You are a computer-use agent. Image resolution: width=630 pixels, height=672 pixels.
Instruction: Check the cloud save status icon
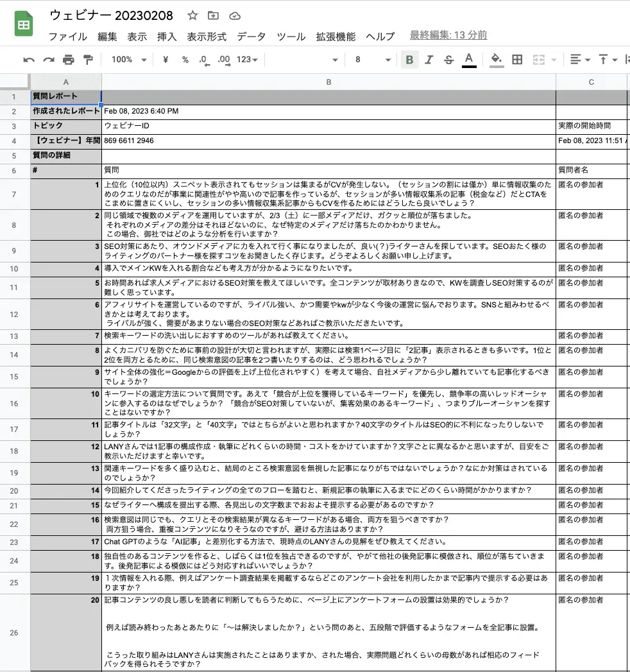pyautogui.click(x=235, y=15)
